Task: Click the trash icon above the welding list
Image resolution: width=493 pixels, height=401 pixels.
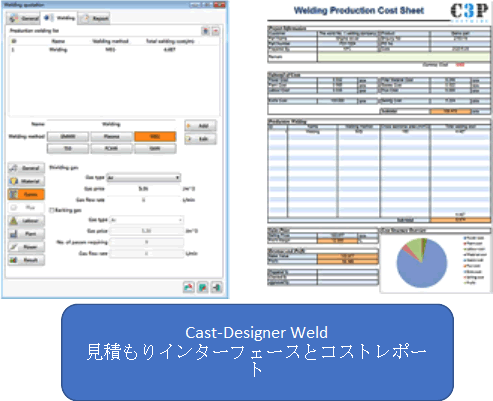Action: click(x=206, y=31)
